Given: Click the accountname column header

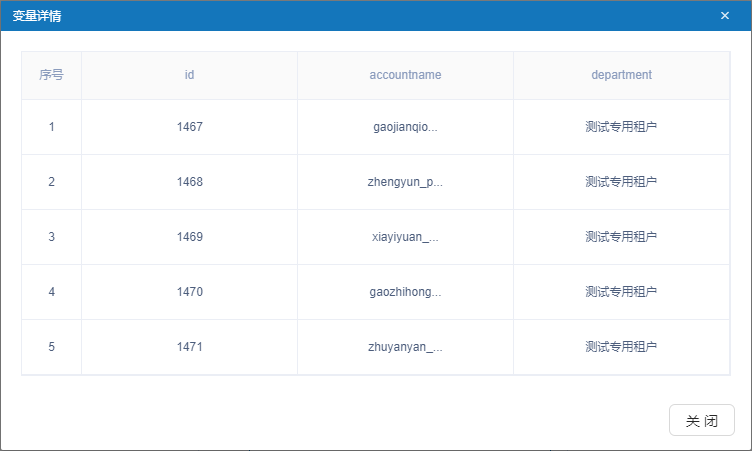Looking at the screenshot, I should point(405,75).
